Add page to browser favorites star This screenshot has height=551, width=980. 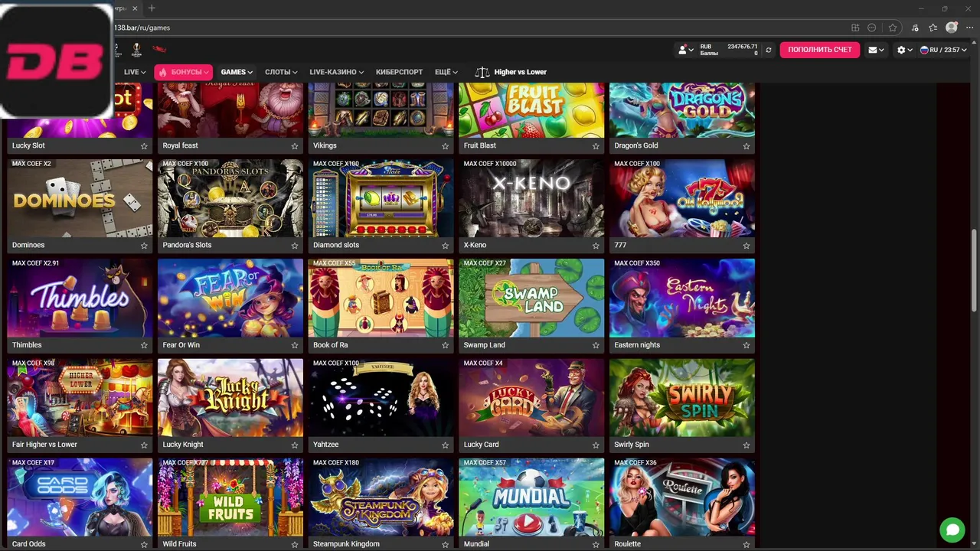click(x=893, y=28)
